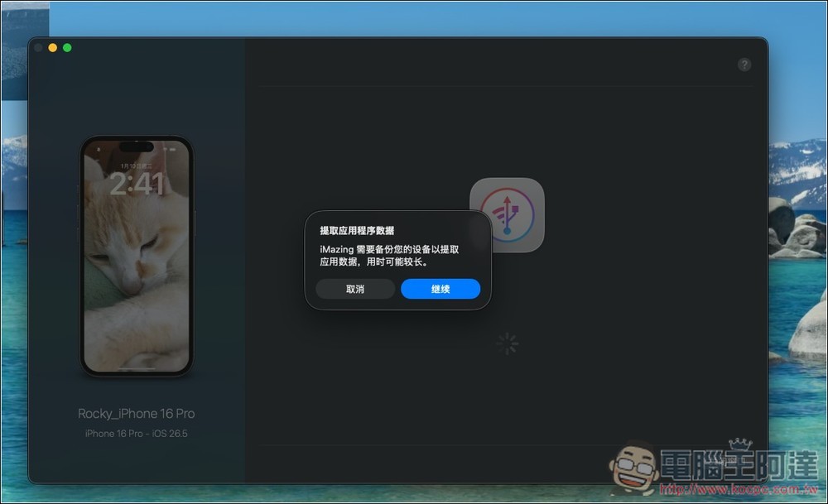The image size is (828, 504).
Task: Select the Rocky_iPhone 16 Pro device name
Action: (137, 413)
